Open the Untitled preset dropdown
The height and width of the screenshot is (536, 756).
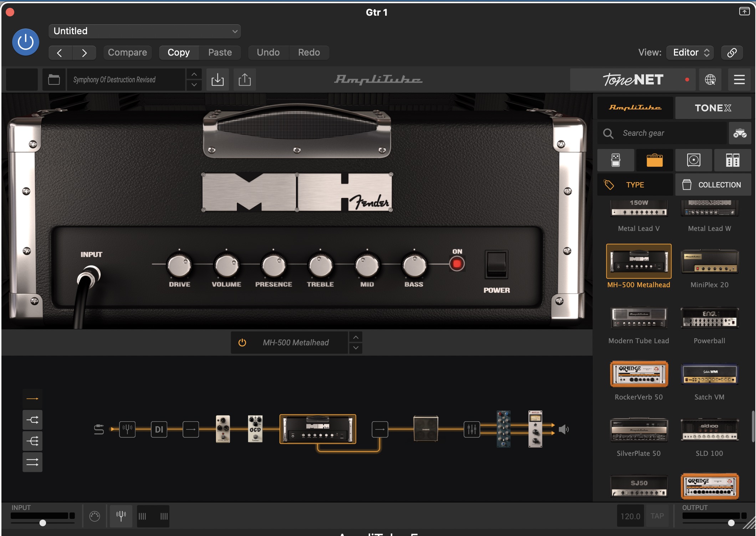click(x=144, y=31)
